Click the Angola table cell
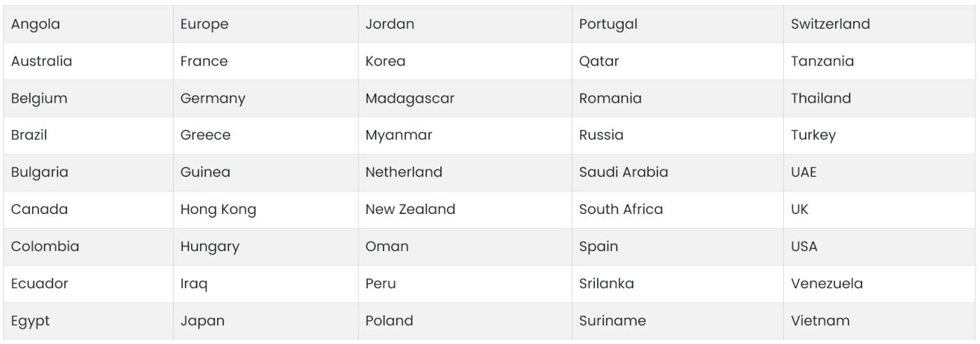Image resolution: width=980 pixels, height=344 pixels. coord(36,24)
